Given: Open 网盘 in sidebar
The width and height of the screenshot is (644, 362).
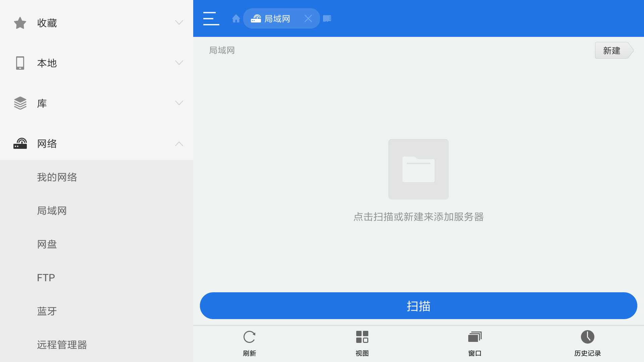Looking at the screenshot, I should [x=97, y=244].
